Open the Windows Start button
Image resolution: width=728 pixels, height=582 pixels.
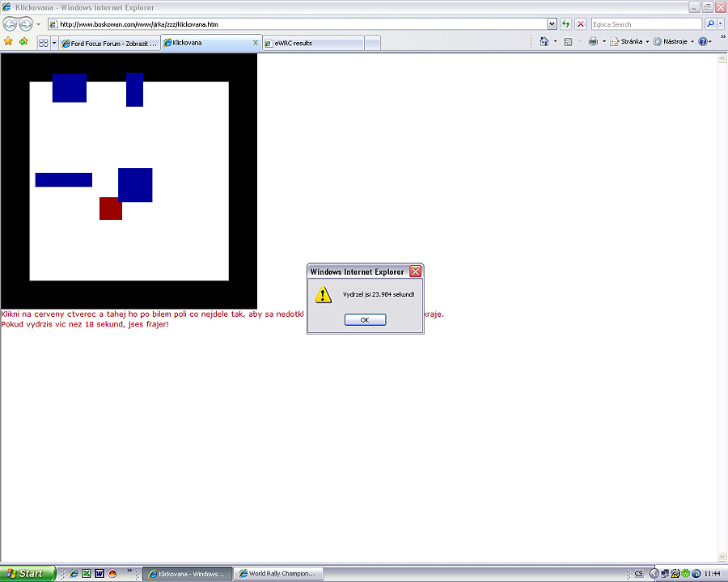(28, 573)
